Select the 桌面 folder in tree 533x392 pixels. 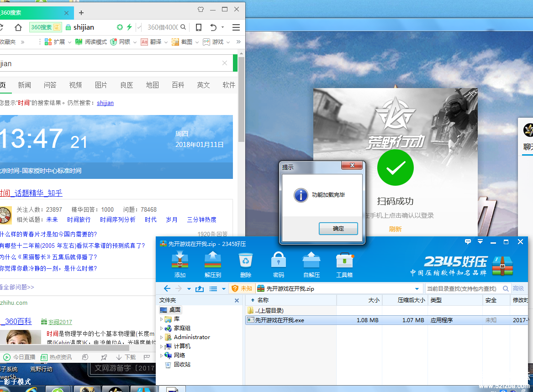click(x=171, y=310)
